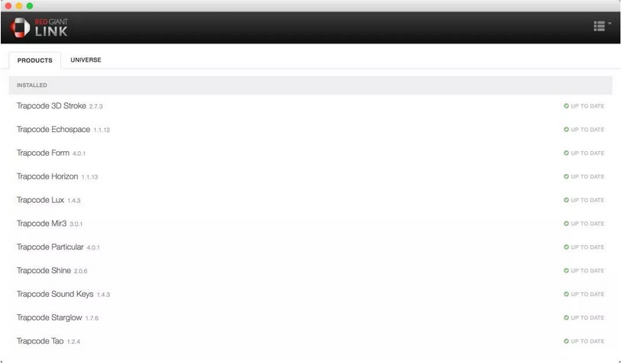
Task: Select the Products tab
Action: pyautogui.click(x=35, y=60)
